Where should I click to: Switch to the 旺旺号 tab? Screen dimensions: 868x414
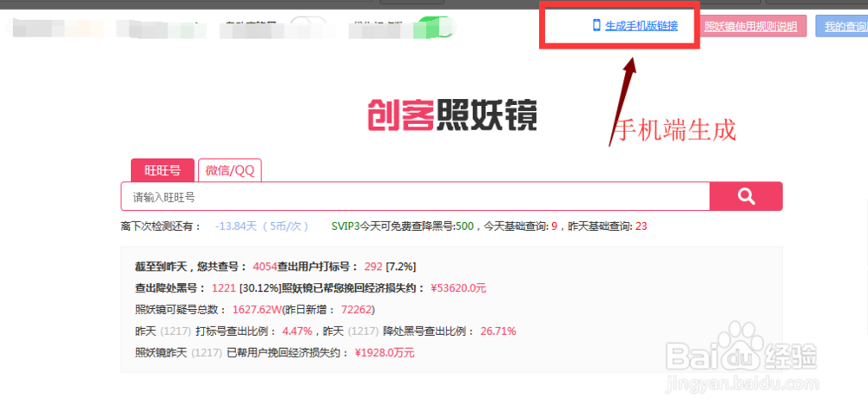pyautogui.click(x=163, y=170)
